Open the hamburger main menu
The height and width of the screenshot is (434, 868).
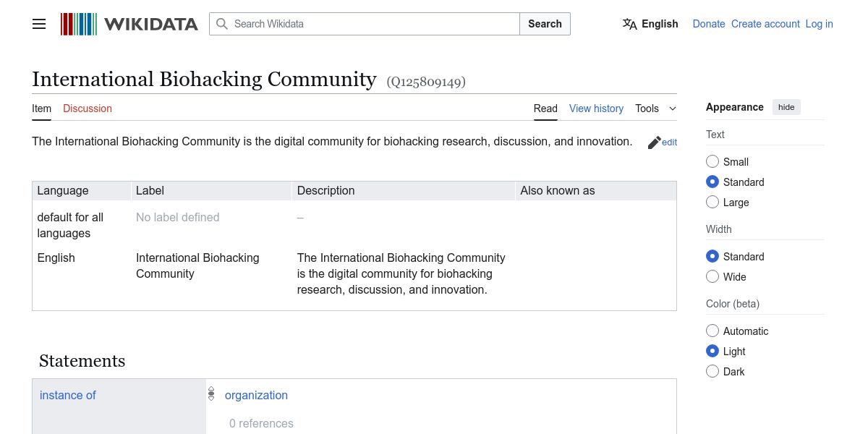[39, 24]
